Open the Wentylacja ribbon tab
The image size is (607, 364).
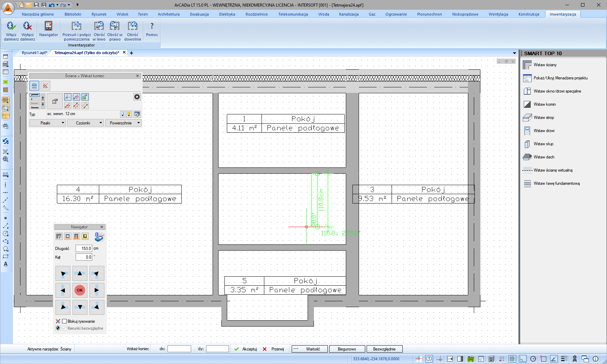(x=498, y=14)
